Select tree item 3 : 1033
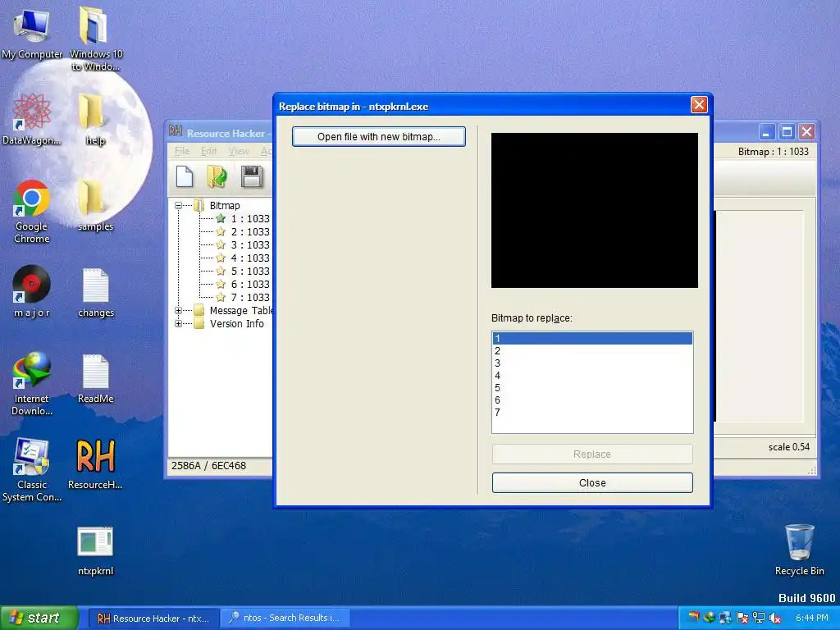This screenshot has height=630, width=840. (250, 244)
